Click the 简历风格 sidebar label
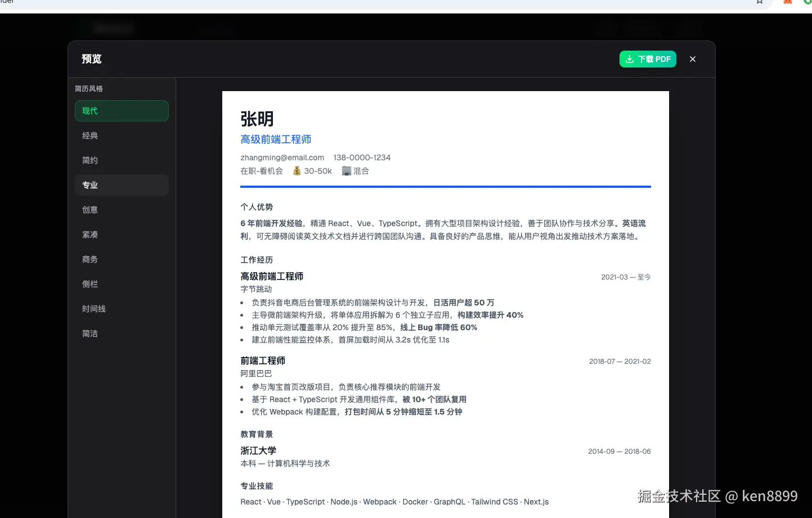The width and height of the screenshot is (812, 518). click(x=89, y=89)
